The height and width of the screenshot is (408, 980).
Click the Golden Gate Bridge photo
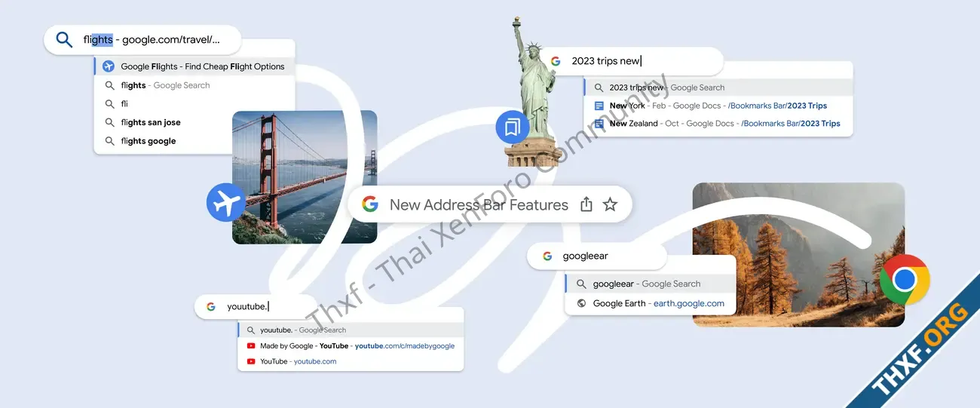(x=305, y=177)
